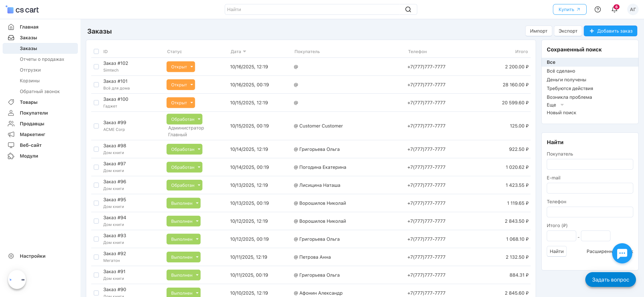Screen dimensions: 644x297
Task: Open Корзины submenu item
Action: pos(30,81)
